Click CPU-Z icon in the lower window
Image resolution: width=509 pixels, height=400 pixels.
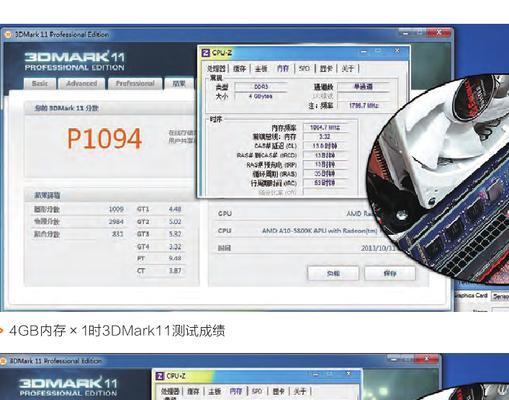160,376
